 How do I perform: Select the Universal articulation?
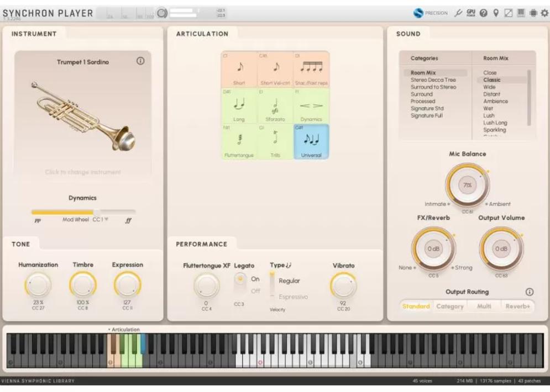coord(311,141)
